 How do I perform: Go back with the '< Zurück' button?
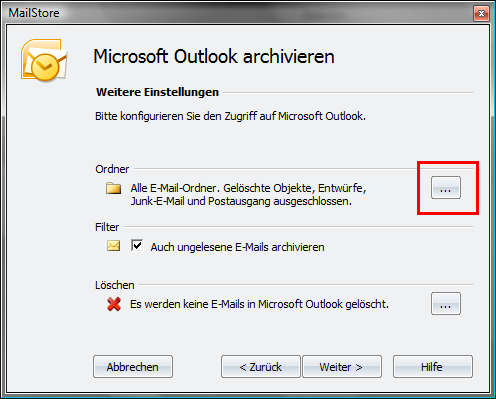click(x=261, y=366)
